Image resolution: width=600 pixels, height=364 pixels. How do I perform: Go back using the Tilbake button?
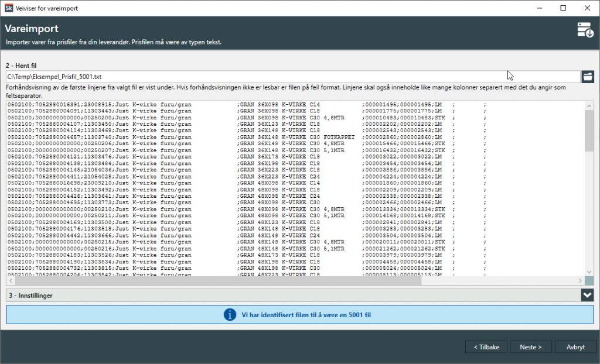[x=486, y=346]
